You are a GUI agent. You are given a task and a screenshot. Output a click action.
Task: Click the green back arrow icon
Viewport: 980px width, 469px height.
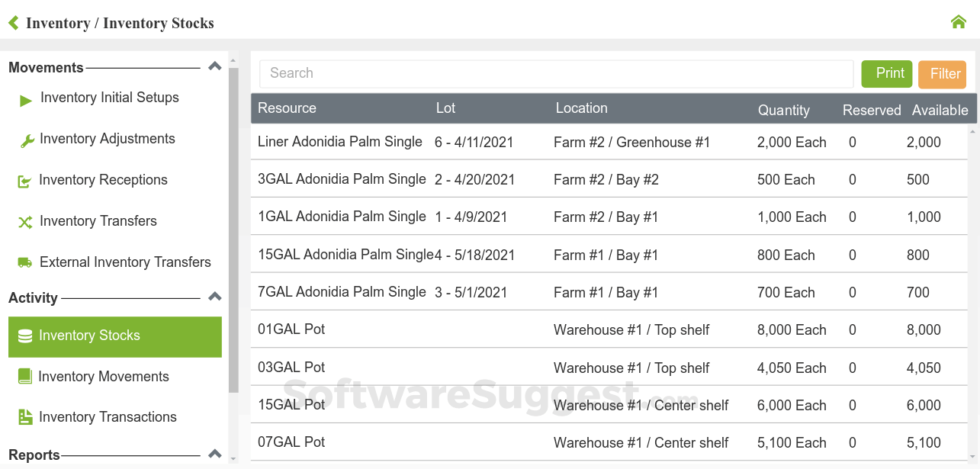point(13,23)
